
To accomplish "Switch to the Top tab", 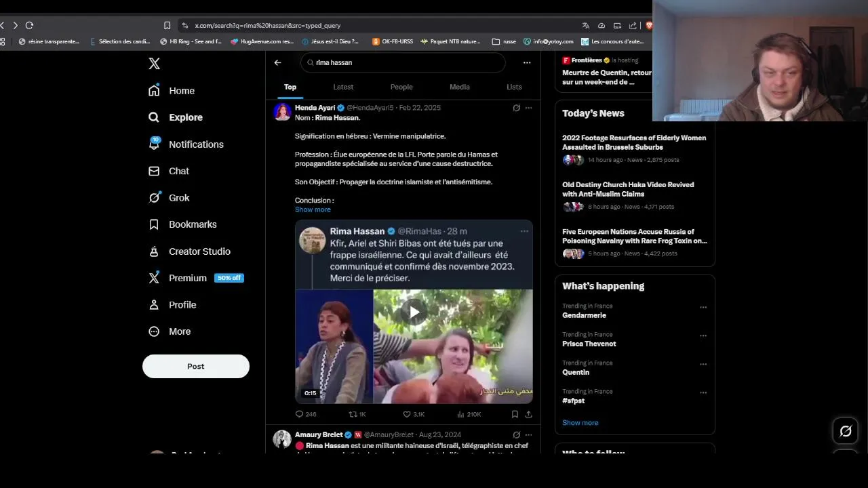I will point(290,87).
